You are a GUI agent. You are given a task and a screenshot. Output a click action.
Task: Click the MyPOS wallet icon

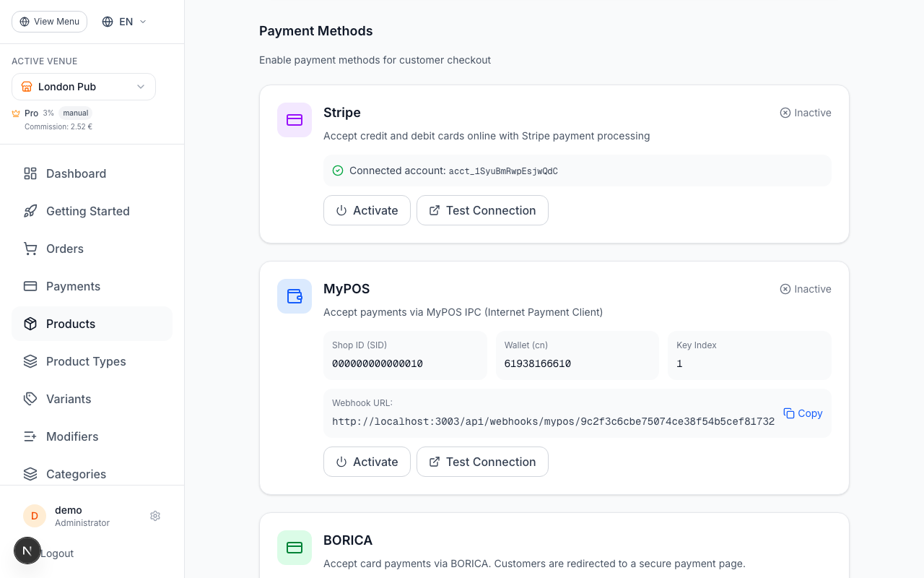pos(294,296)
